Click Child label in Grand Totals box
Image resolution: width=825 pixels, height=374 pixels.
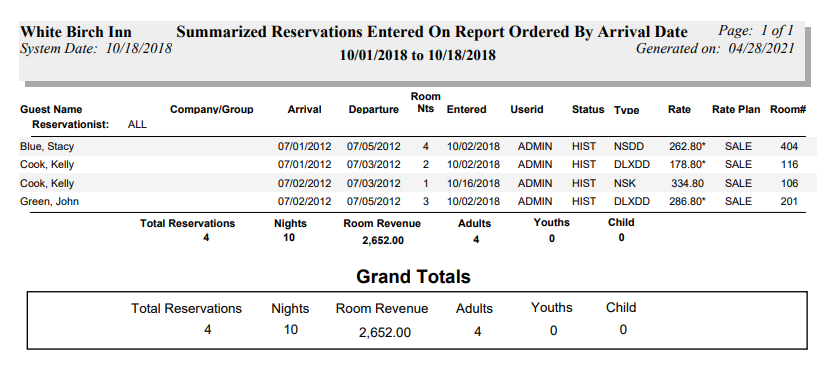pos(621,307)
